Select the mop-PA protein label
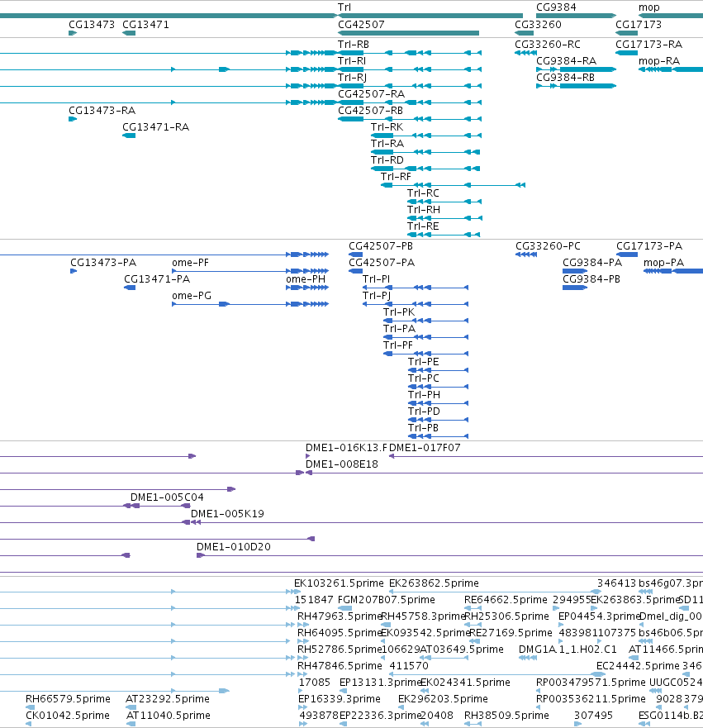Viewport: 703px width, 728px height. tap(663, 264)
